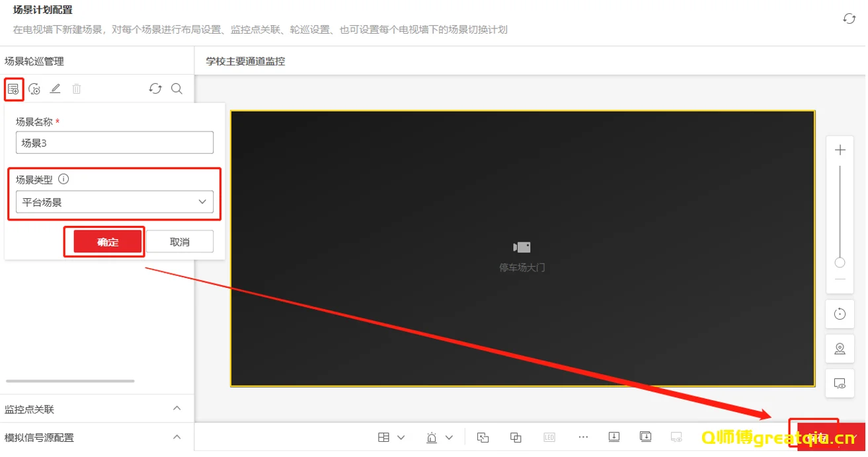Click the 取消 button

point(180,242)
